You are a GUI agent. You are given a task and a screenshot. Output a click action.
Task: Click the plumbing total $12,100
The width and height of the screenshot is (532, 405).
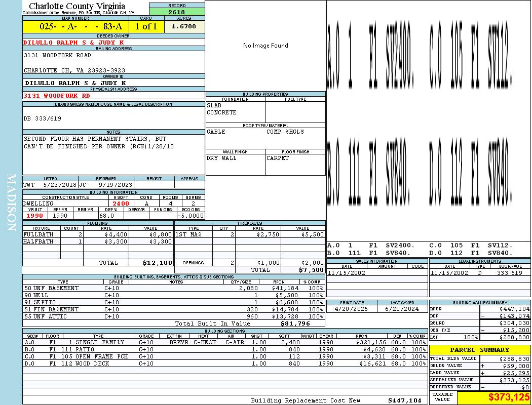click(x=158, y=263)
